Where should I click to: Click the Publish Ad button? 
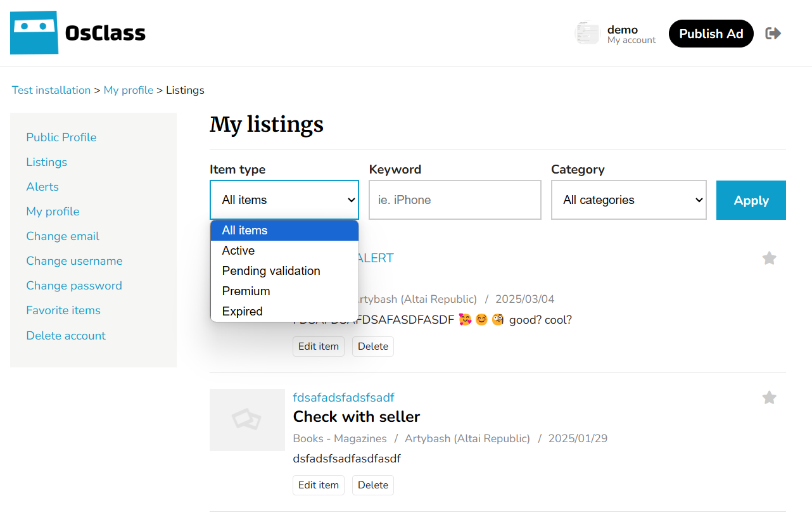click(x=711, y=34)
